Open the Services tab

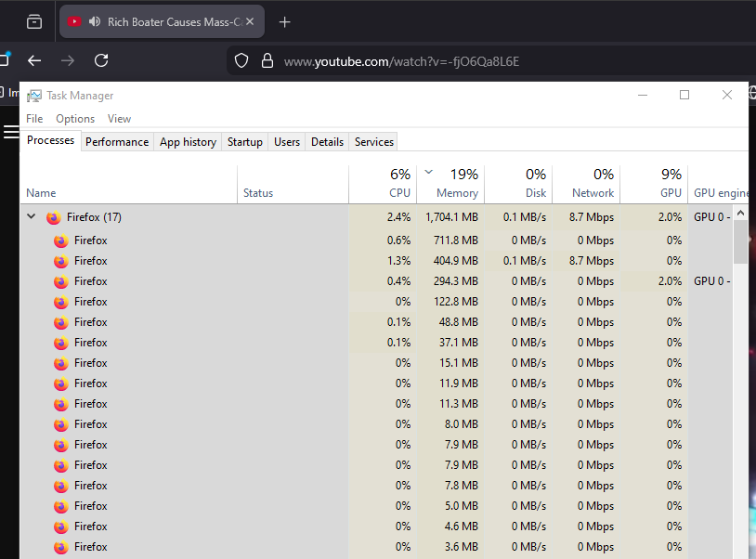pos(374,142)
